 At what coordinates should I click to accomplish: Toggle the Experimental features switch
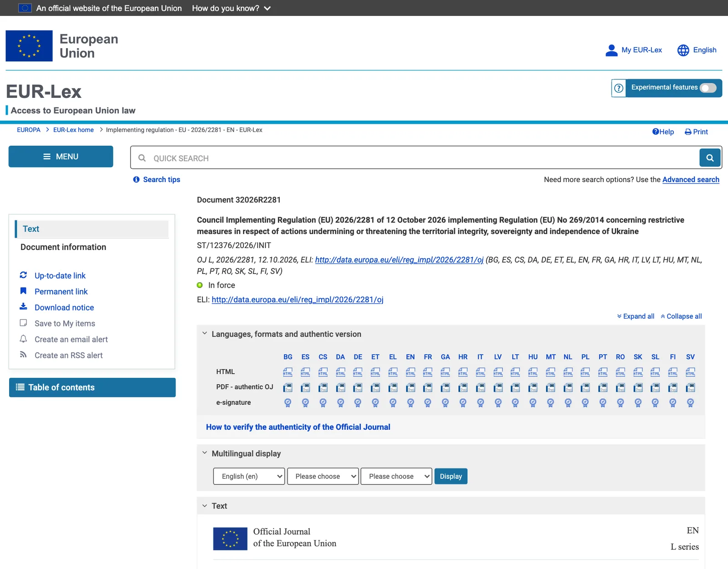pos(708,88)
